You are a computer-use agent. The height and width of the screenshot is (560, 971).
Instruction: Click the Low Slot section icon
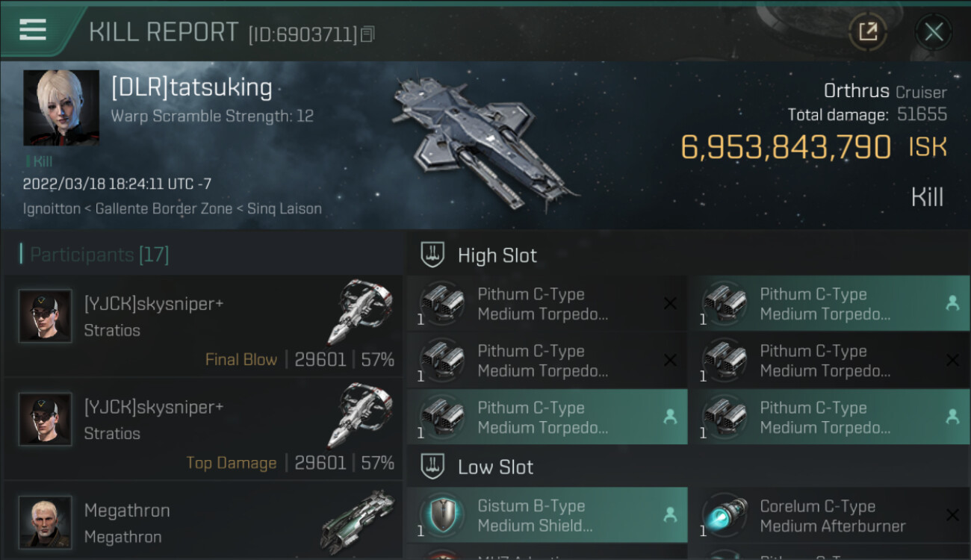432,467
